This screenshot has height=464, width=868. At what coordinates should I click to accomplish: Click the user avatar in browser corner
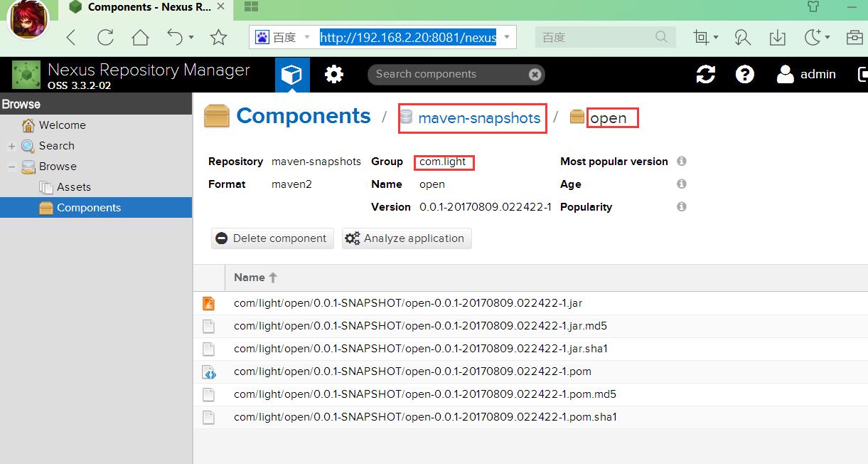28,19
